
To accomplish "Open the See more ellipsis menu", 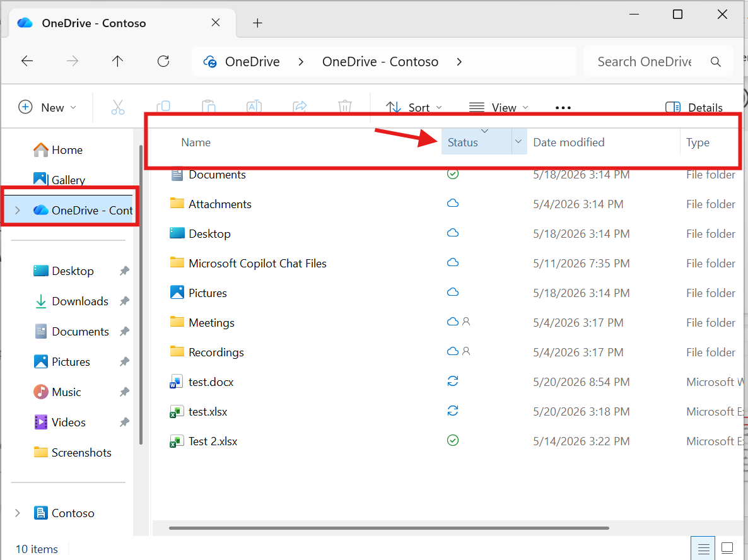I will tap(563, 108).
